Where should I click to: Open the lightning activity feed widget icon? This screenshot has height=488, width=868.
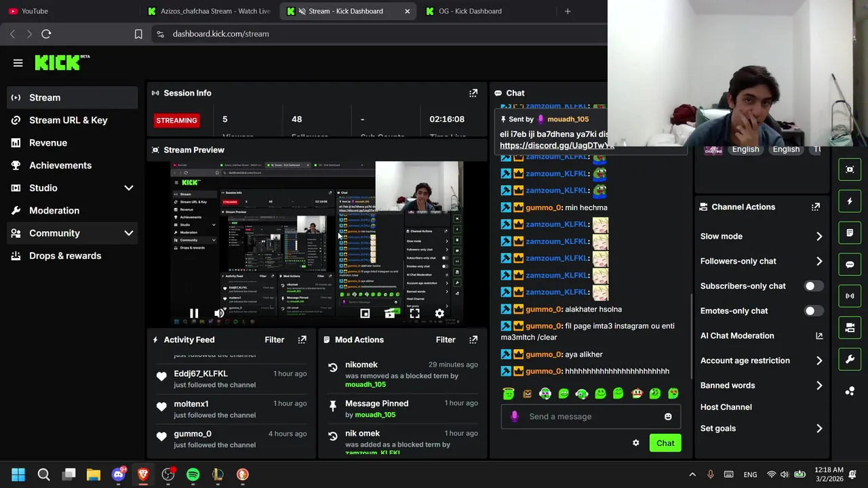coord(850,201)
